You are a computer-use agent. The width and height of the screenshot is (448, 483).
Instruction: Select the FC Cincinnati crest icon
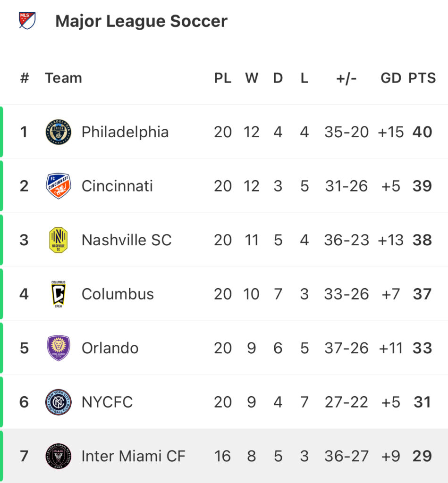[x=58, y=186]
